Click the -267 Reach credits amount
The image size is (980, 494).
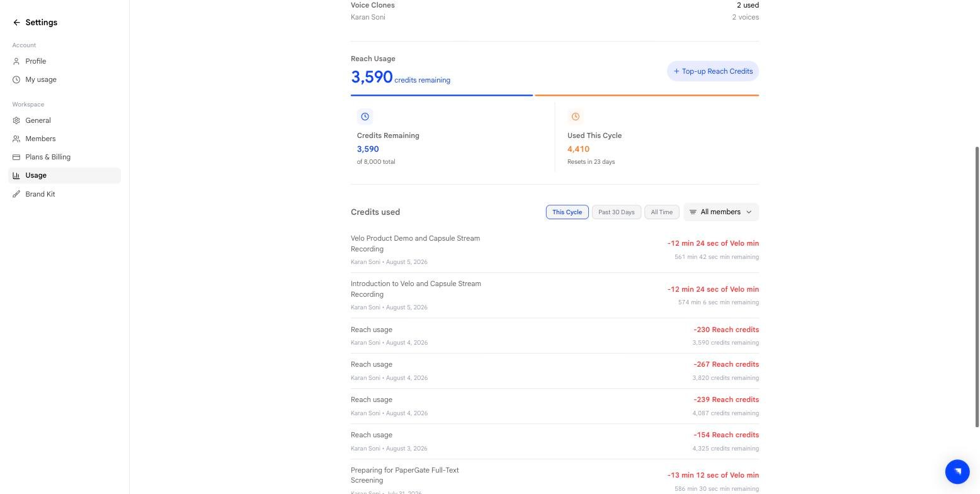(726, 364)
